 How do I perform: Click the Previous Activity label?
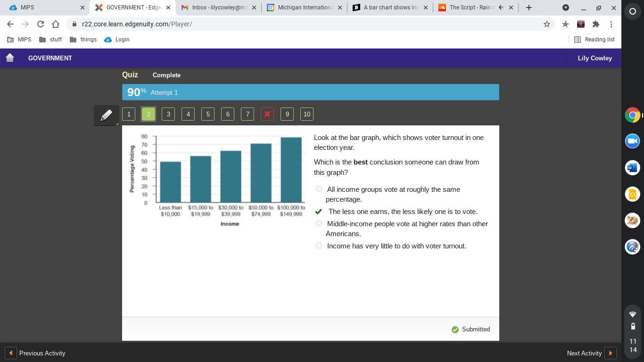42,353
